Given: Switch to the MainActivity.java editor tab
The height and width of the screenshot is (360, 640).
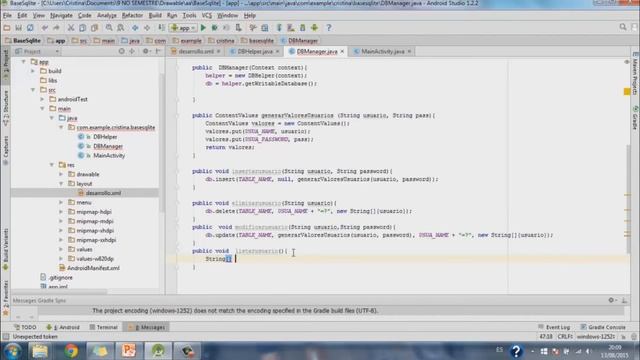Looking at the screenshot, I should tap(383, 51).
